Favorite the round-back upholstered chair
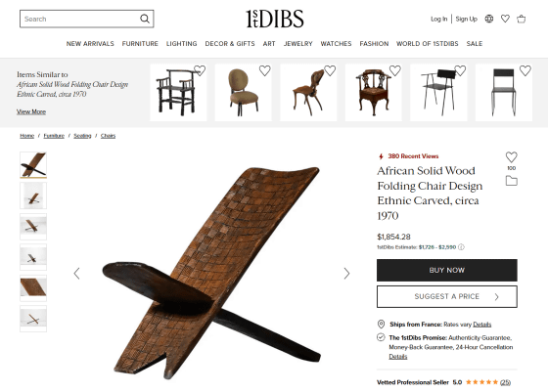Image resolution: width=548 pixels, height=392 pixels. tap(264, 70)
